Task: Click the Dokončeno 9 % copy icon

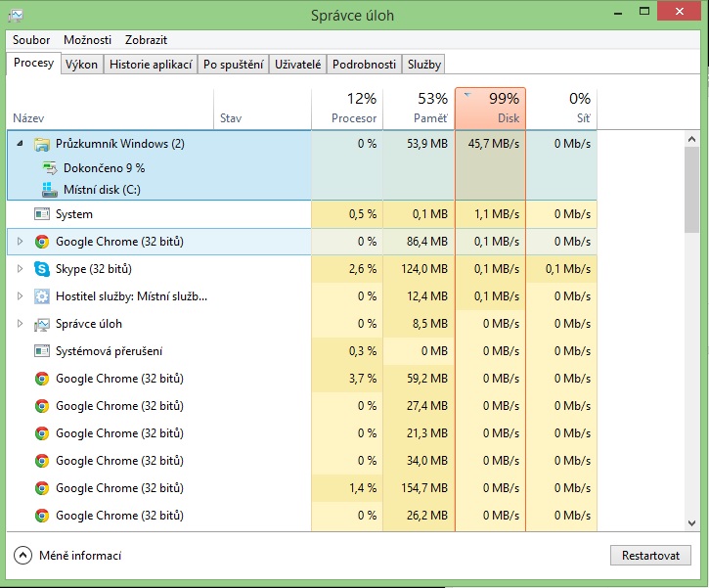Action: (50, 168)
